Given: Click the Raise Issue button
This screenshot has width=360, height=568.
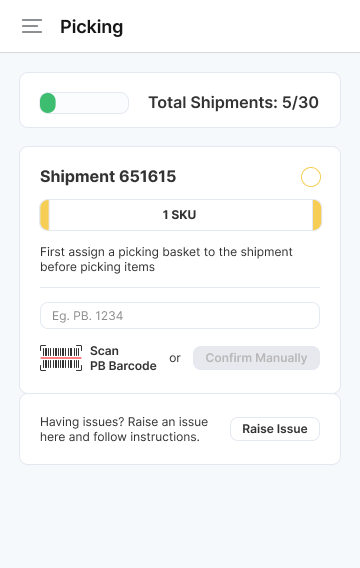Looking at the screenshot, I should 275,429.
